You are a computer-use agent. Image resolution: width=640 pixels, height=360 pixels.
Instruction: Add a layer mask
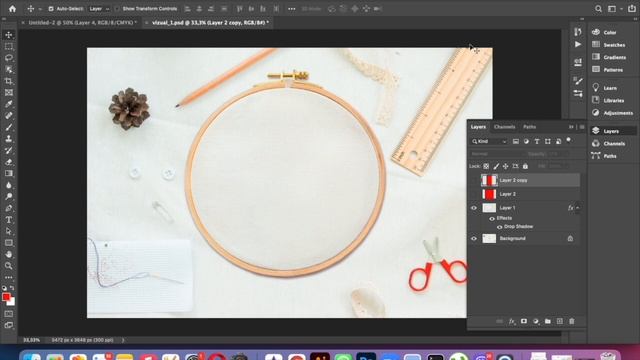point(524,321)
